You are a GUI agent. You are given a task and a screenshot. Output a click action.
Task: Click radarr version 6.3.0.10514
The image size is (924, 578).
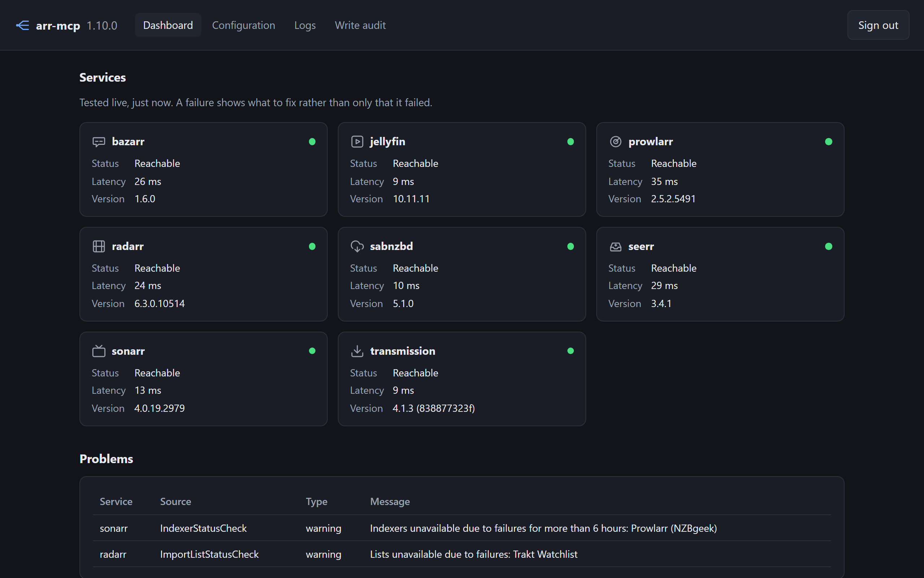tap(160, 303)
